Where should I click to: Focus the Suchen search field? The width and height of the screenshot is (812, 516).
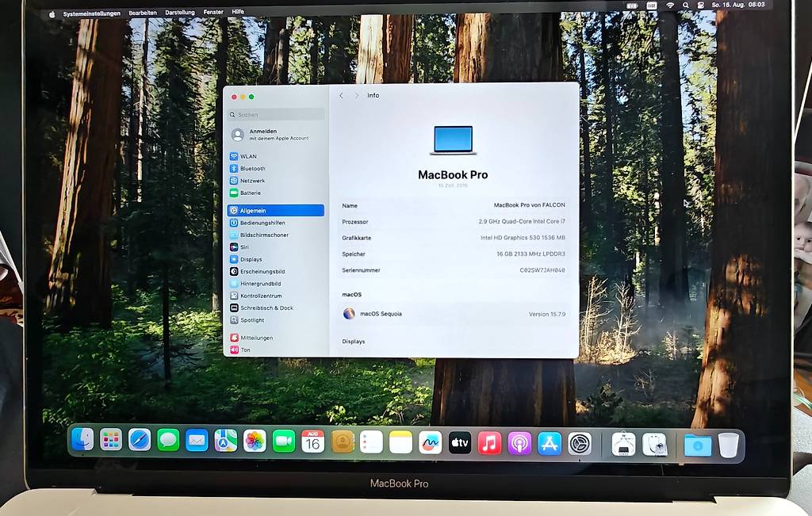pos(275,114)
